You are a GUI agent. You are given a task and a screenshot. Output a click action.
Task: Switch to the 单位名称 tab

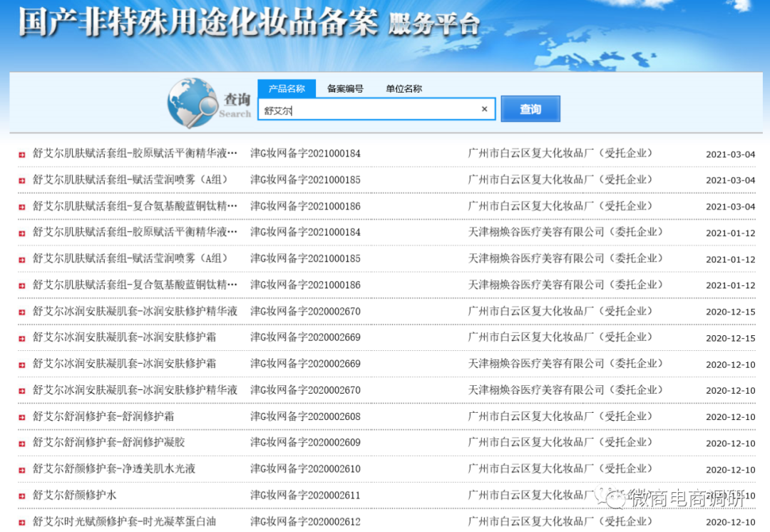click(403, 88)
